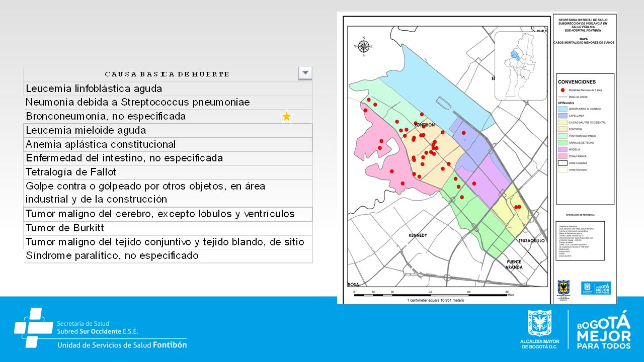
Task: Open the Bogotá locator inset map
Action: 521,66
